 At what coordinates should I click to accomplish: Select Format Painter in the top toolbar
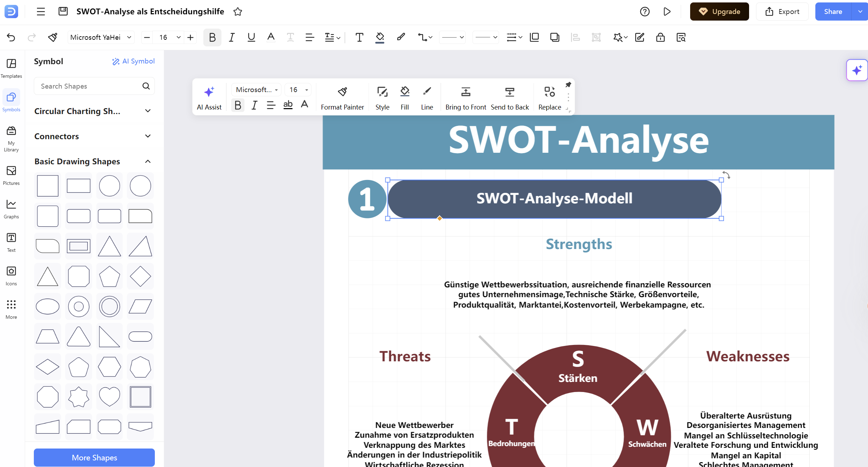53,37
